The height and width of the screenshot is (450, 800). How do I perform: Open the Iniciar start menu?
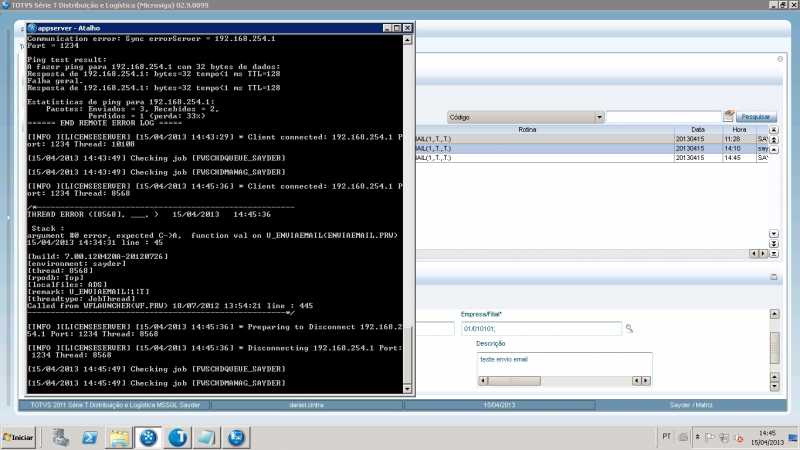tap(18, 438)
